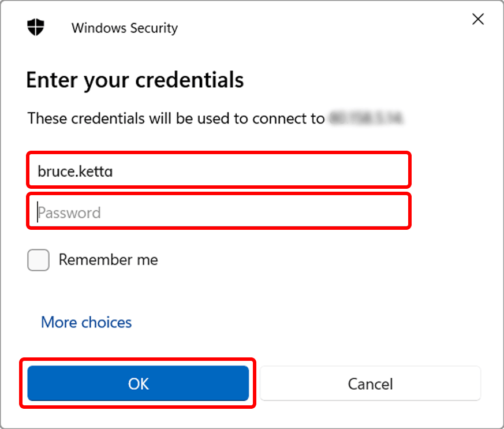Click the "Cancel" label text
Image resolution: width=504 pixels, height=429 pixels.
click(370, 384)
